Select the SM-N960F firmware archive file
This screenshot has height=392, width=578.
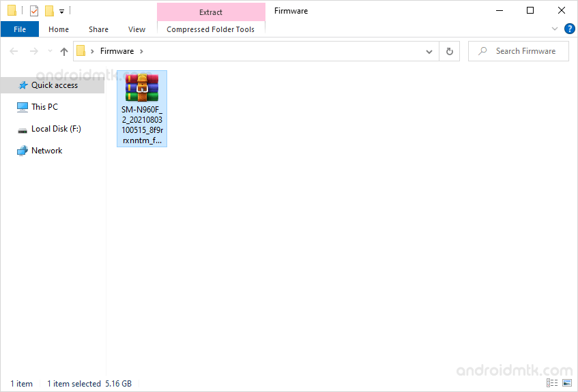(142, 108)
